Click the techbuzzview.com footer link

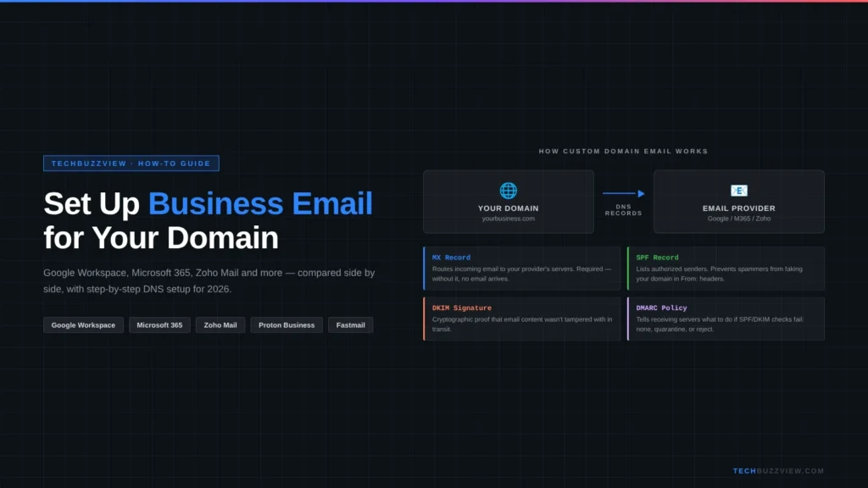click(778, 471)
